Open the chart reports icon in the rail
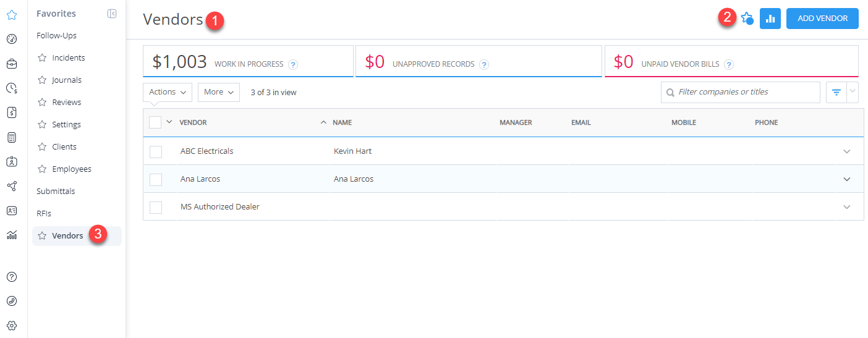 [12, 235]
